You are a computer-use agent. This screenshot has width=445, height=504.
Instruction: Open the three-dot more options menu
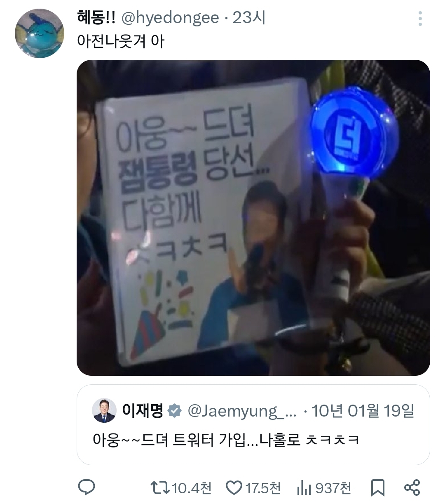click(x=420, y=19)
